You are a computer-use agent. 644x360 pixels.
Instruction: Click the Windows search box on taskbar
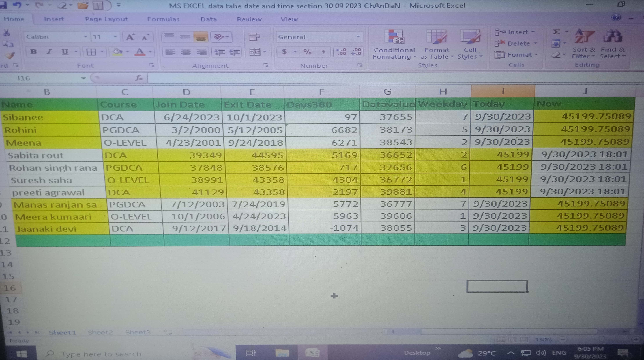tap(101, 354)
